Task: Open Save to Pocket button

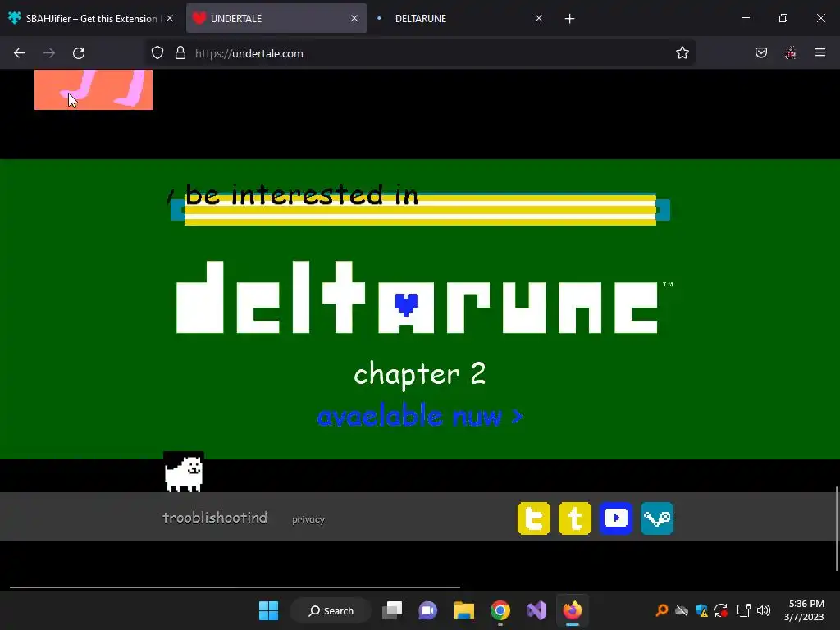Action: click(760, 53)
